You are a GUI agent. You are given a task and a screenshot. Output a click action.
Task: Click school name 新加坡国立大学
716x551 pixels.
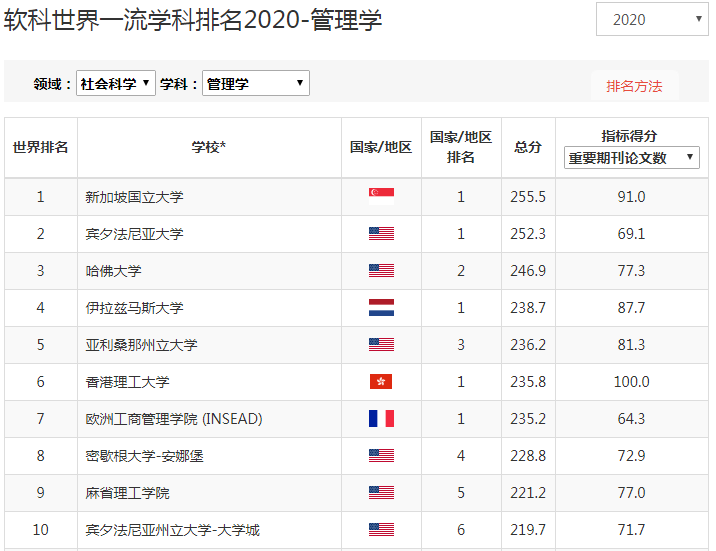(x=134, y=197)
